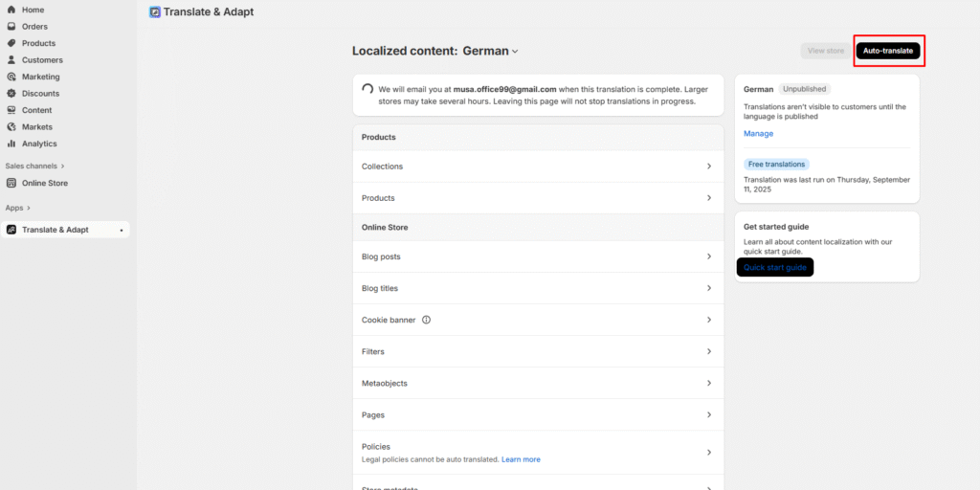Click the Marketing target icon
The height and width of the screenshot is (490, 980).
(x=11, y=77)
